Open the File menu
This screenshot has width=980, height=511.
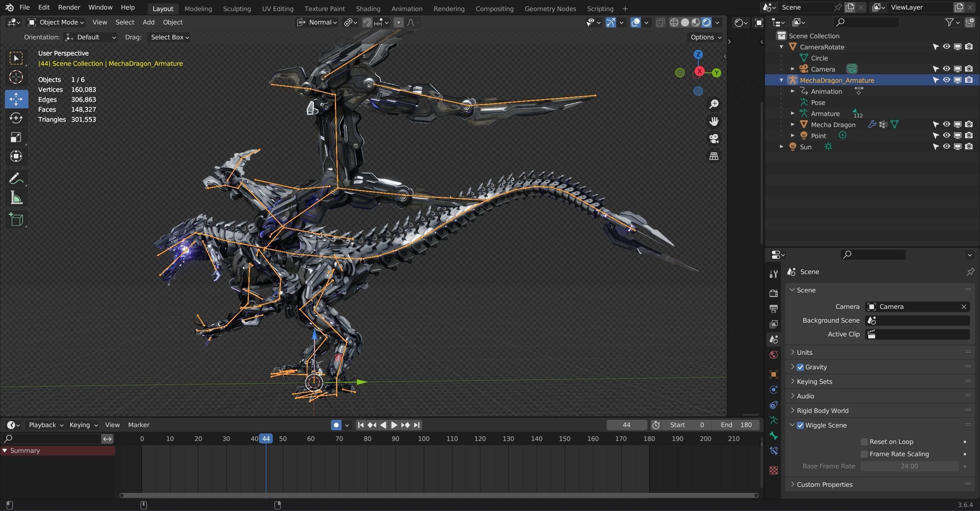click(24, 7)
